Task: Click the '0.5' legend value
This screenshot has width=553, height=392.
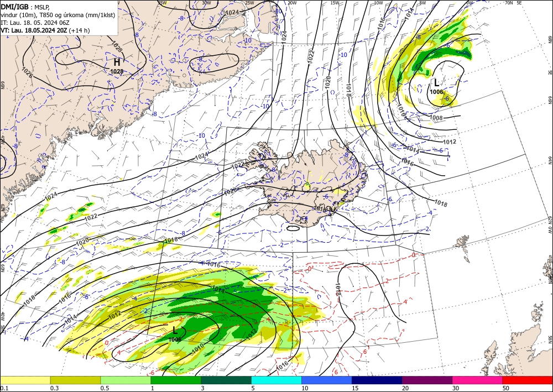Action: 105,388
